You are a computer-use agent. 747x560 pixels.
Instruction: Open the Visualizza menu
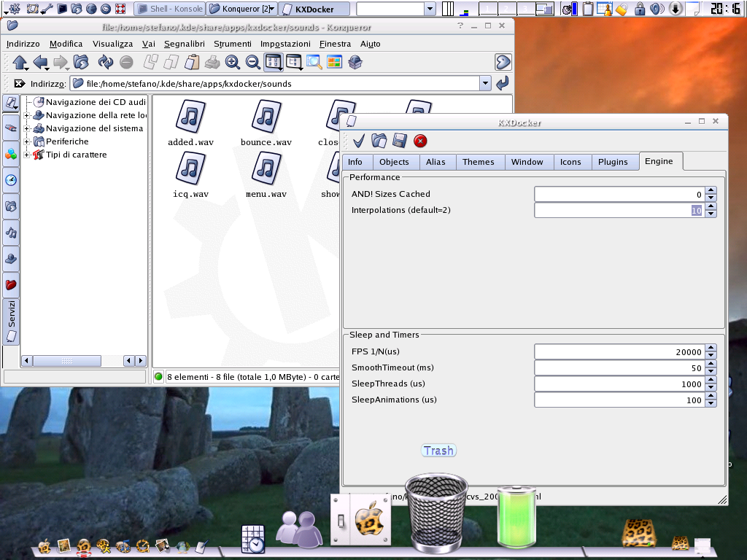tap(112, 44)
